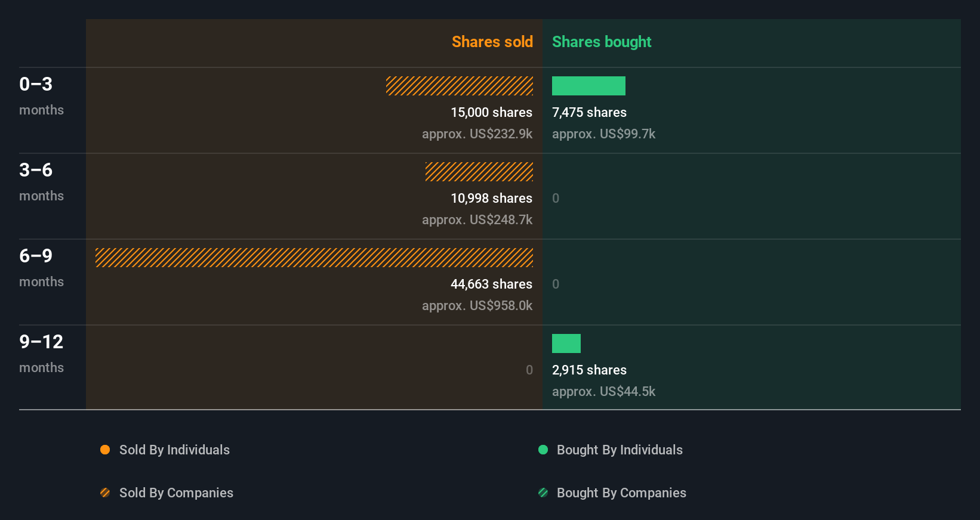
Task: Select the 0–3 months green bought bar
Action: (x=588, y=86)
